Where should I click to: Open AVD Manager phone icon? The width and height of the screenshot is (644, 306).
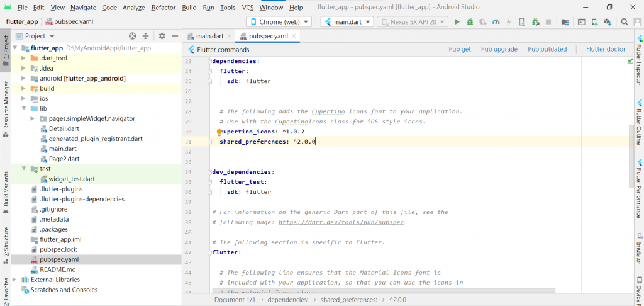pos(594,22)
